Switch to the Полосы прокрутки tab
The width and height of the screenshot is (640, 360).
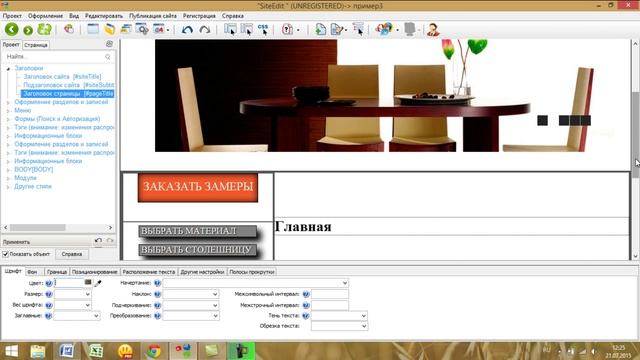pos(251,272)
